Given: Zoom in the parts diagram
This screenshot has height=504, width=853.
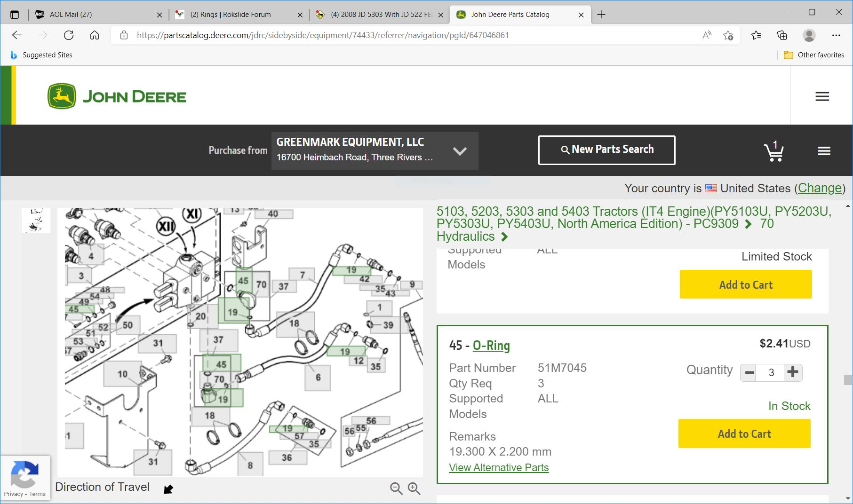Looking at the screenshot, I should 414,489.
